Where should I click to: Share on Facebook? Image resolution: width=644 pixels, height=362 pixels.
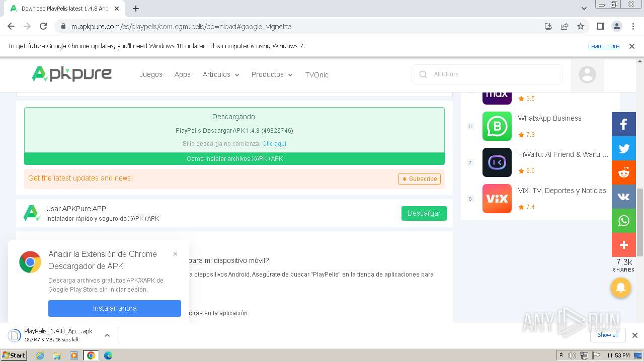624,124
